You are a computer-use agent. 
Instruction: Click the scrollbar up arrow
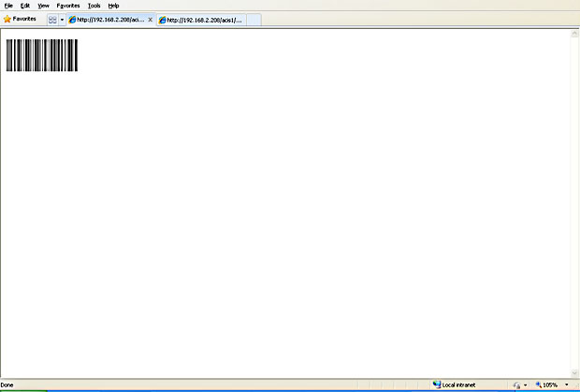coord(574,34)
